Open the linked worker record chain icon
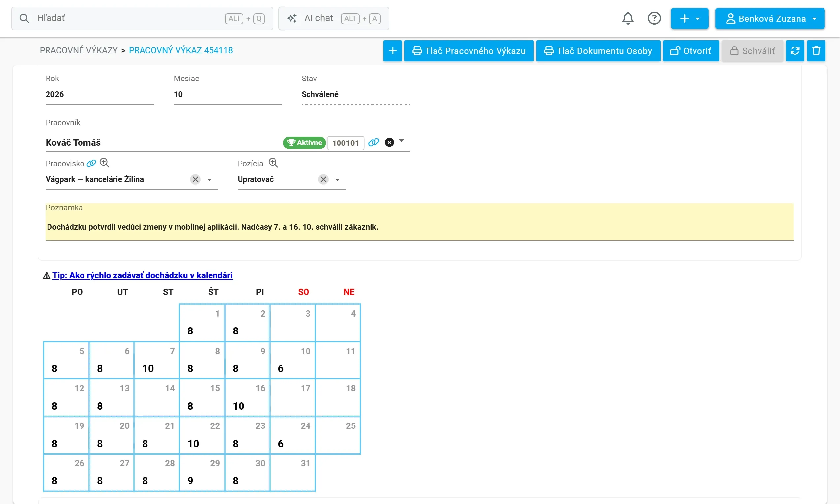The image size is (840, 504). tap(373, 142)
